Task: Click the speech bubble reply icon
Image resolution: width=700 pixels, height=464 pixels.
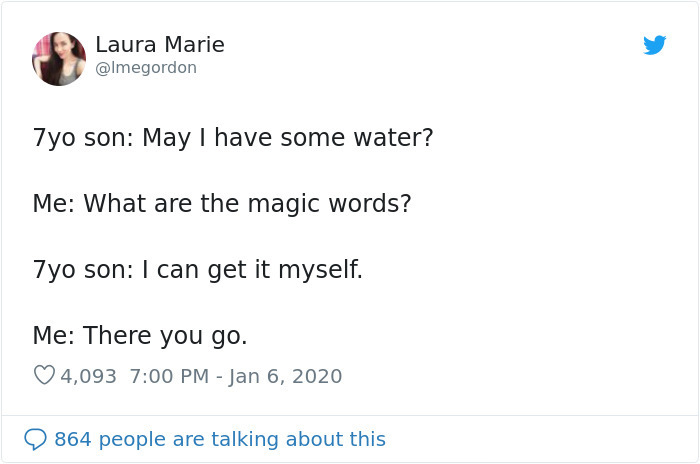Action: (35, 439)
